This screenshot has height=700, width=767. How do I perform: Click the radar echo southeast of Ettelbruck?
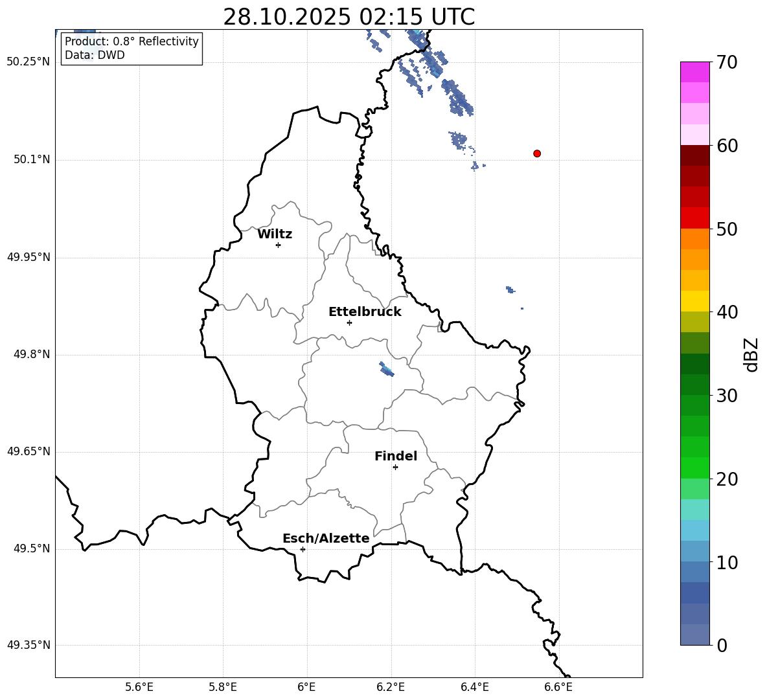(x=387, y=370)
